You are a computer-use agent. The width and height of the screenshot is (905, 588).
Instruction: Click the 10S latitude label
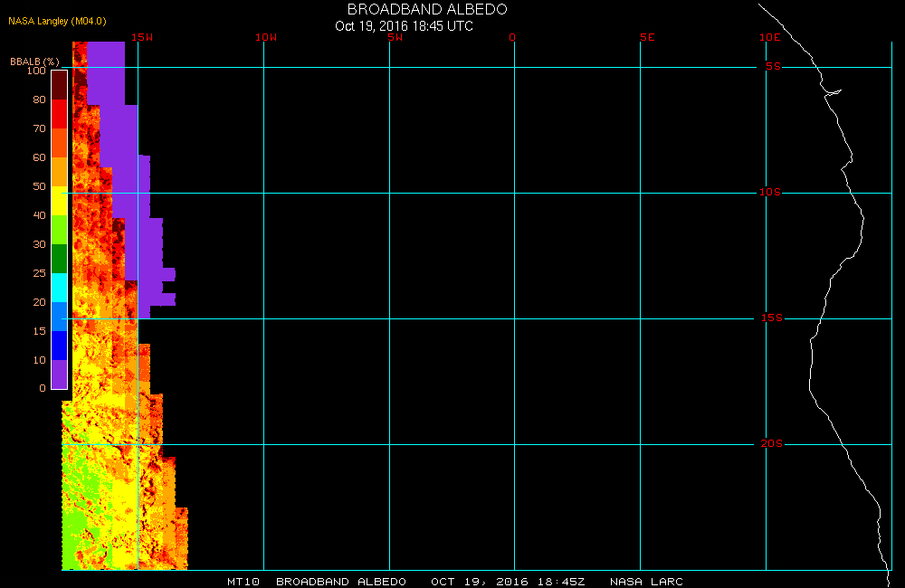769,192
